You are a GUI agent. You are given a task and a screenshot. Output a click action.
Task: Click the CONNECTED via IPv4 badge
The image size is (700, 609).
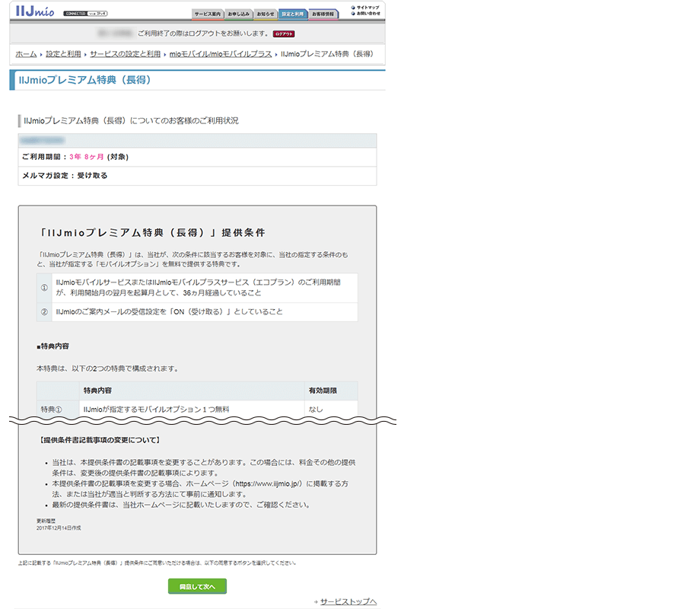85,14
